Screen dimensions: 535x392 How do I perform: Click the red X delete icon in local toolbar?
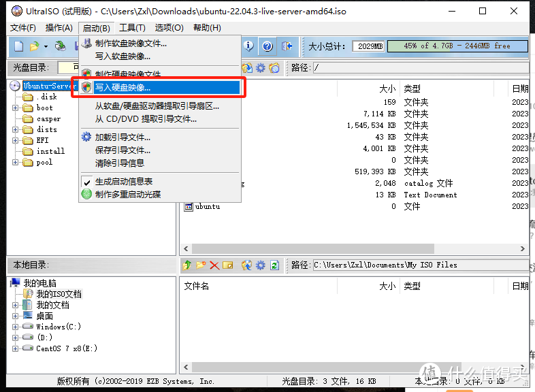click(214, 265)
